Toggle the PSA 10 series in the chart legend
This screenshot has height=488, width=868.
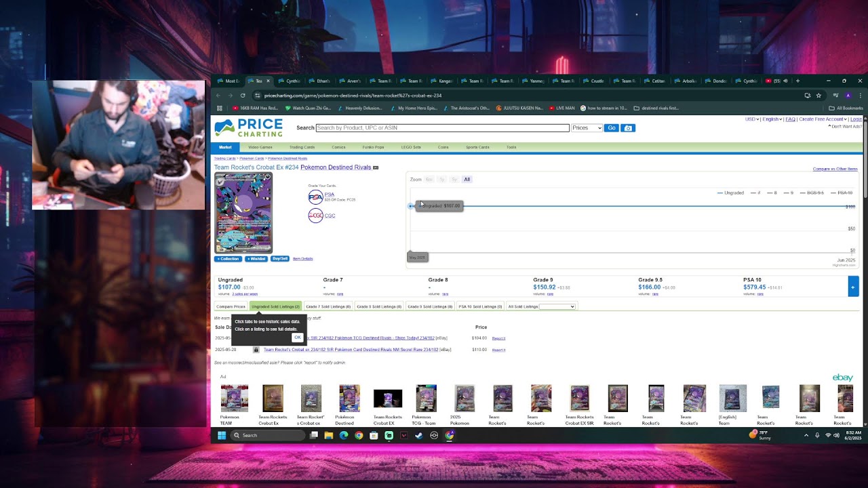[842, 192]
